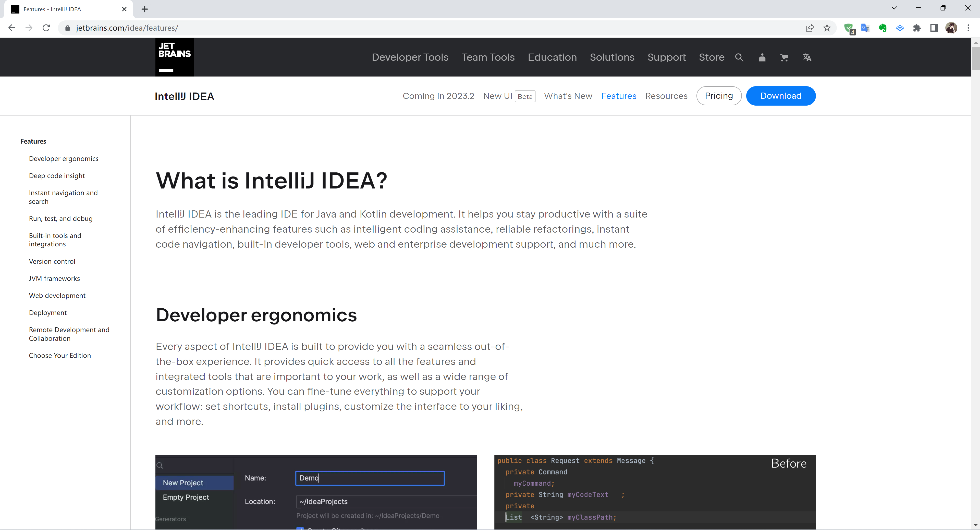This screenshot has width=980, height=530.
Task: Expand the Developer ergonomics sidebar item
Action: pyautogui.click(x=63, y=158)
